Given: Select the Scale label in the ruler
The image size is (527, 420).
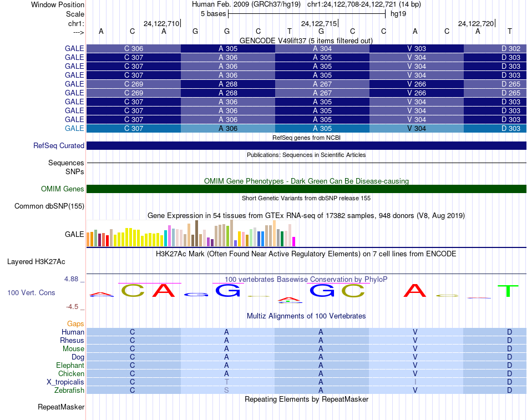Looking at the screenshot, I should [75, 14].
